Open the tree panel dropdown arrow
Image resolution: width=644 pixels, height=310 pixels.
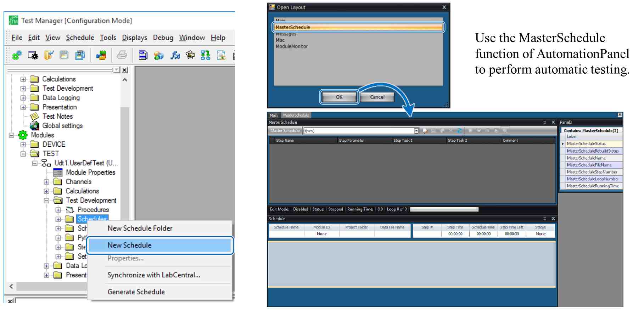click(117, 70)
